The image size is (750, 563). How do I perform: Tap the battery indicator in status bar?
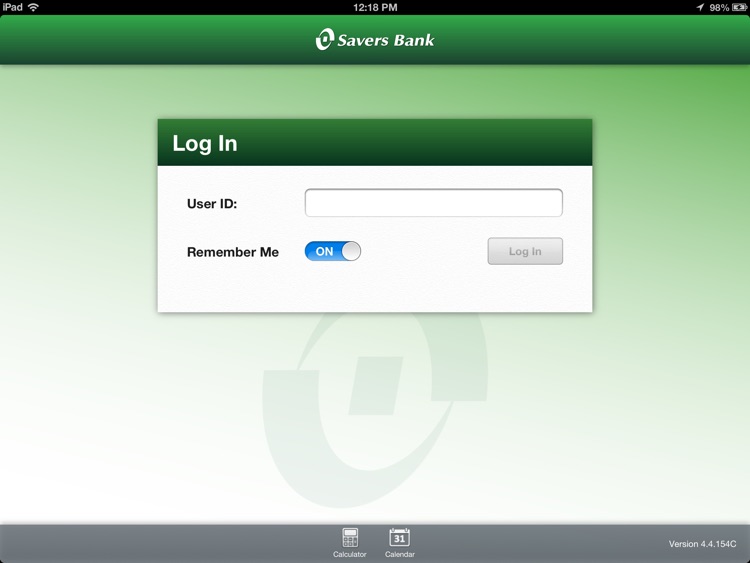739,7
